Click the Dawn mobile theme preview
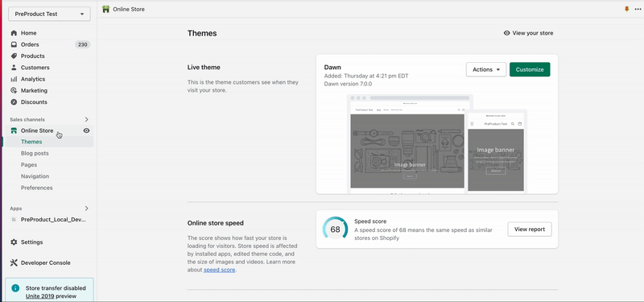The width and height of the screenshot is (644, 302). pyautogui.click(x=496, y=151)
